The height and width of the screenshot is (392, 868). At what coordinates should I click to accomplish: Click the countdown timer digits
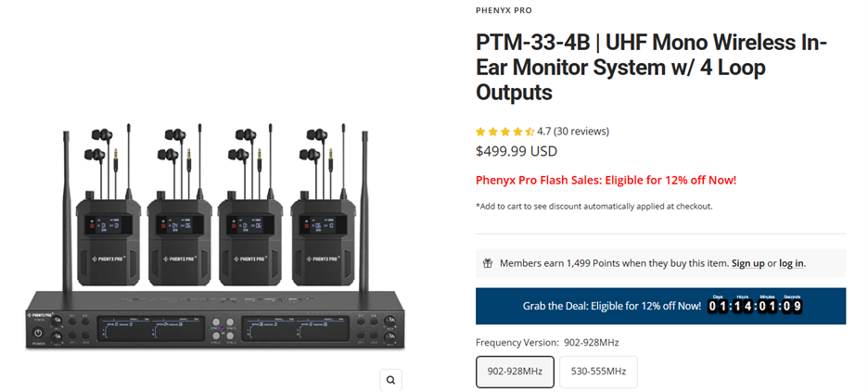(754, 306)
